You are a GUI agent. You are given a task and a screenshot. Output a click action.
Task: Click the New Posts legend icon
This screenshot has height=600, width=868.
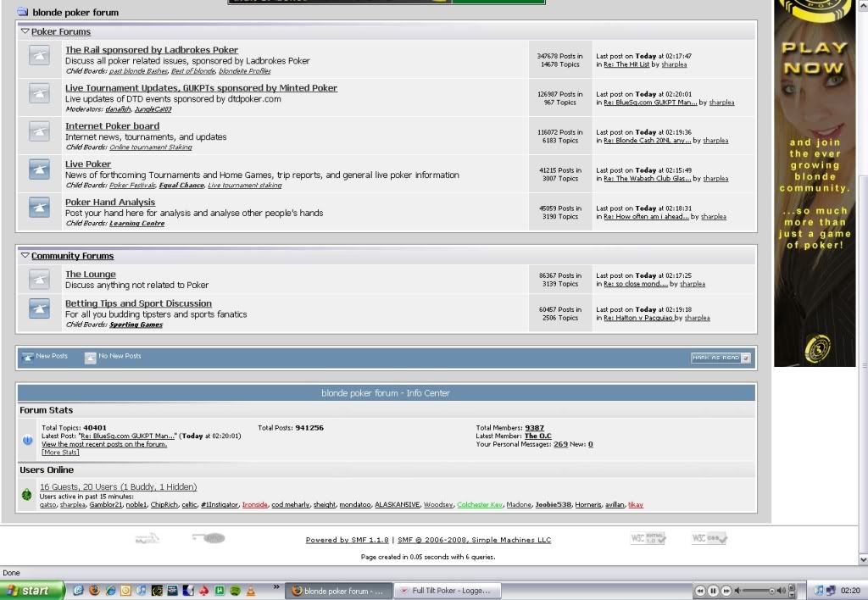coord(28,358)
